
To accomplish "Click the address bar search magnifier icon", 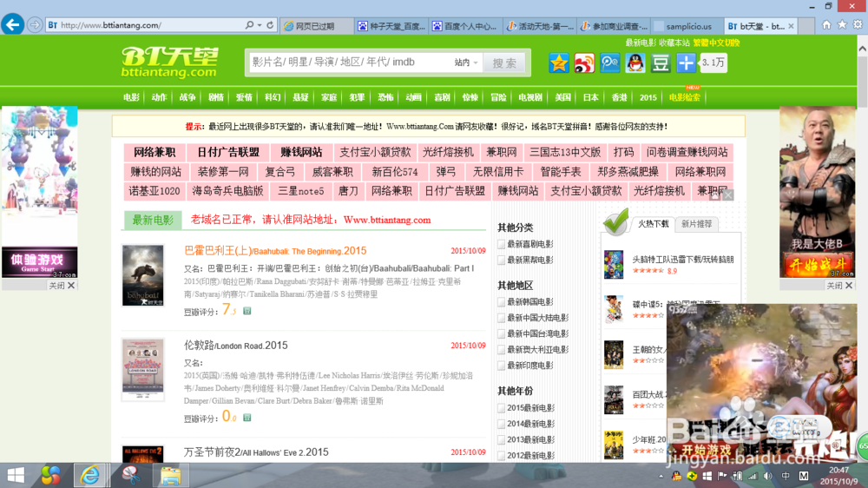I will point(250,25).
